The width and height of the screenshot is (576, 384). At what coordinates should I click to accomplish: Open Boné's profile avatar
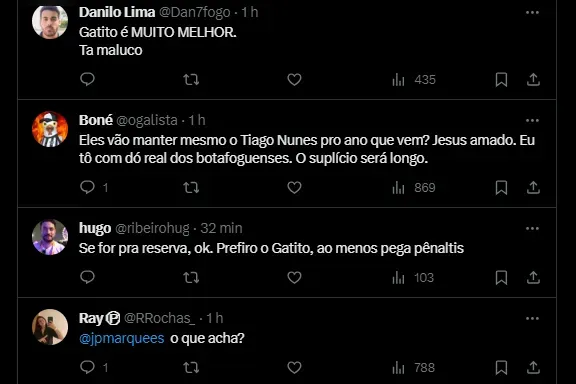[x=50, y=129]
